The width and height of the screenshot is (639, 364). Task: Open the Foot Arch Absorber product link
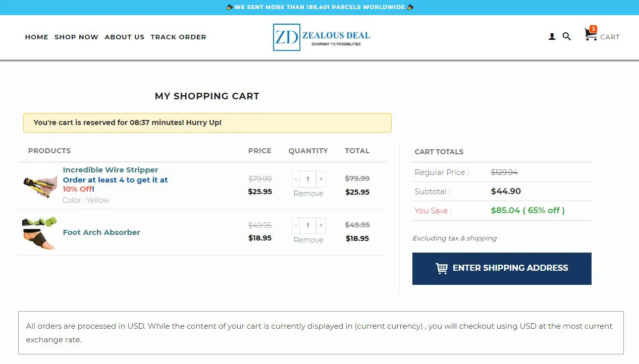click(101, 232)
